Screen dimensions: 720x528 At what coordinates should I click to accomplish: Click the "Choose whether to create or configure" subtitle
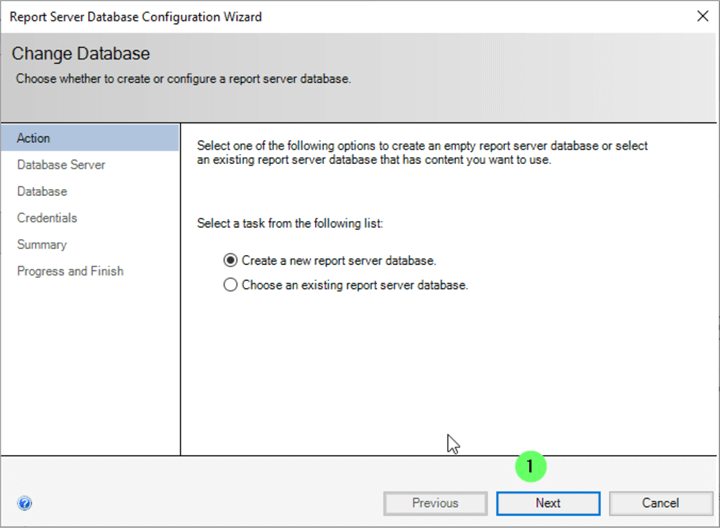coord(183,78)
